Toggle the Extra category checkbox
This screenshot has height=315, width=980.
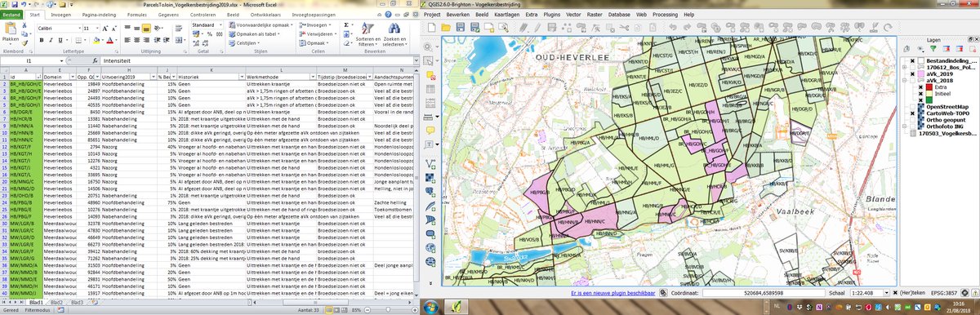920,87
